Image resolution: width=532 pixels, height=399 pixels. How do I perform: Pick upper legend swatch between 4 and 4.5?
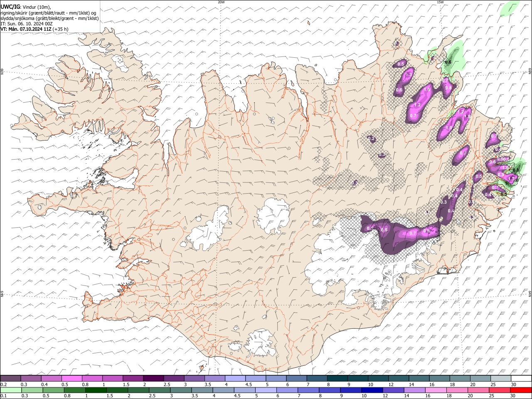[x=235, y=378]
